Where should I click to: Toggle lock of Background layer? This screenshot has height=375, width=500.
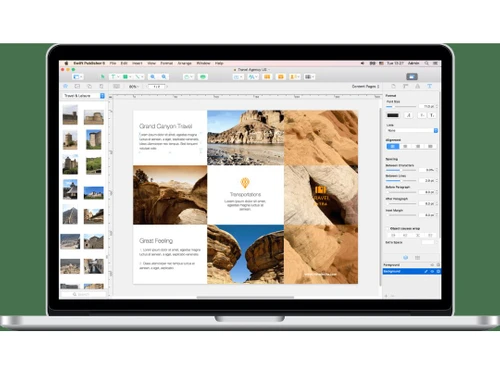(438, 271)
